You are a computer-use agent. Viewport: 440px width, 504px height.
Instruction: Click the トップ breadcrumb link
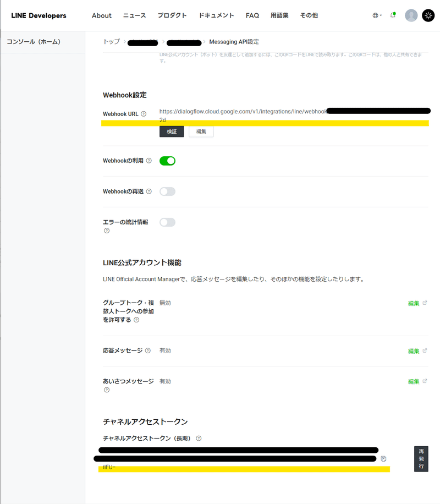tap(111, 42)
